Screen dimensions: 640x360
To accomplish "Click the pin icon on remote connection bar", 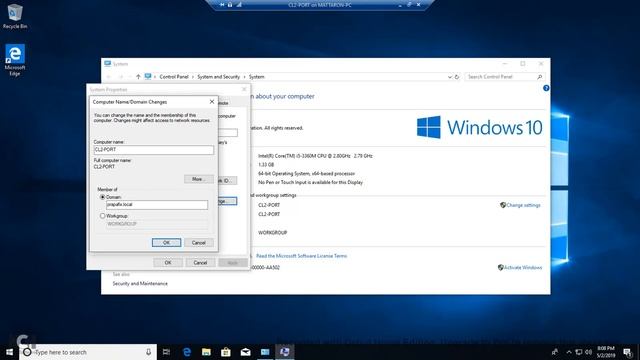I will pyautogui.click(x=222, y=5).
